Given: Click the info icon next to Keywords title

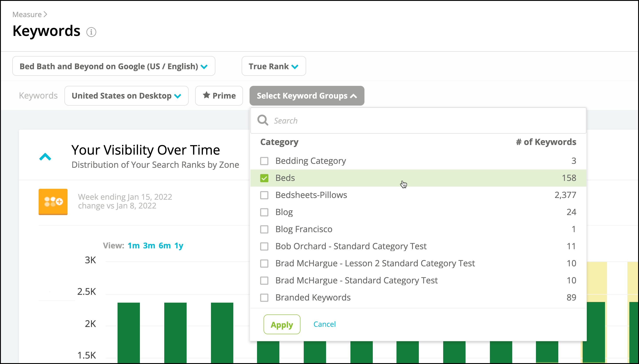Looking at the screenshot, I should [91, 32].
